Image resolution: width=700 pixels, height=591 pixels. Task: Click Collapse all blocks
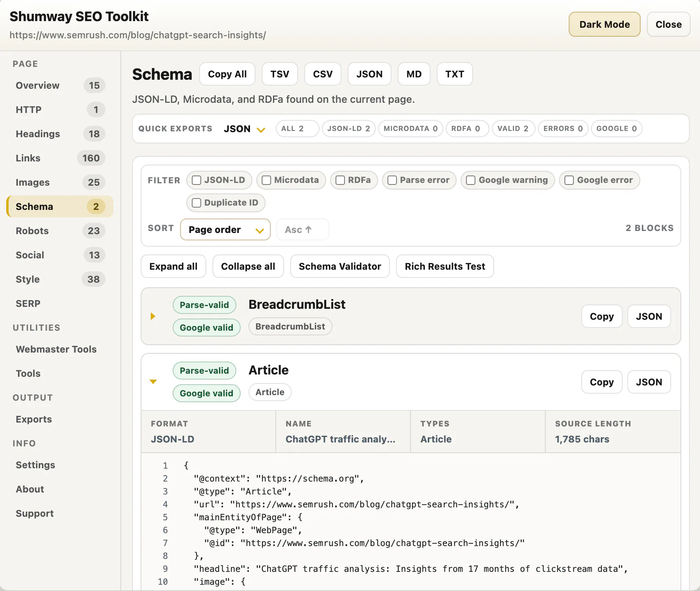tap(248, 266)
